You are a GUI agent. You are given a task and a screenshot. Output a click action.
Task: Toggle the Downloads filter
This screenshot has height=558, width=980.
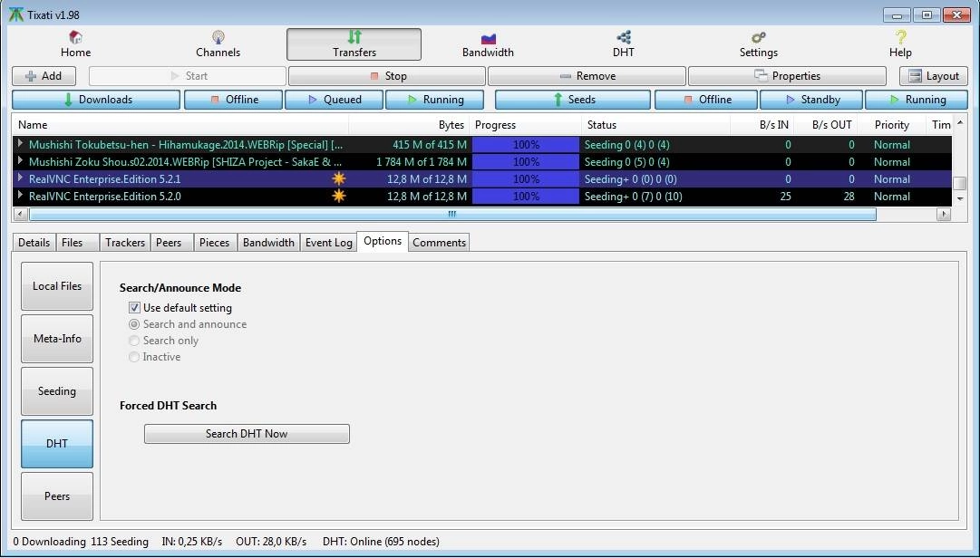coord(96,100)
